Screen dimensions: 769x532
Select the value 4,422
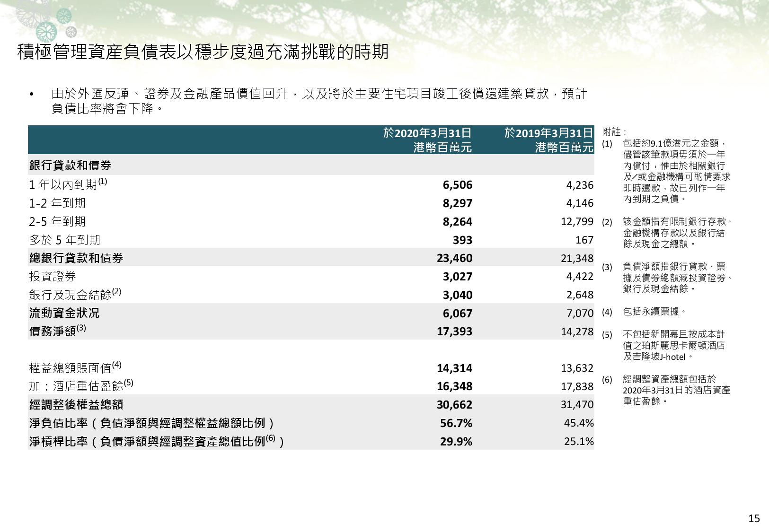pos(580,276)
